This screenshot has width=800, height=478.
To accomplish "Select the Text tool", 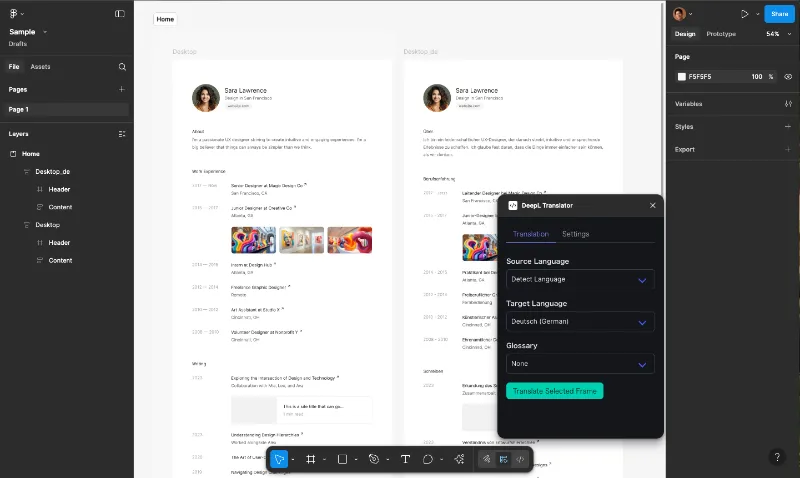I will pyautogui.click(x=406, y=459).
